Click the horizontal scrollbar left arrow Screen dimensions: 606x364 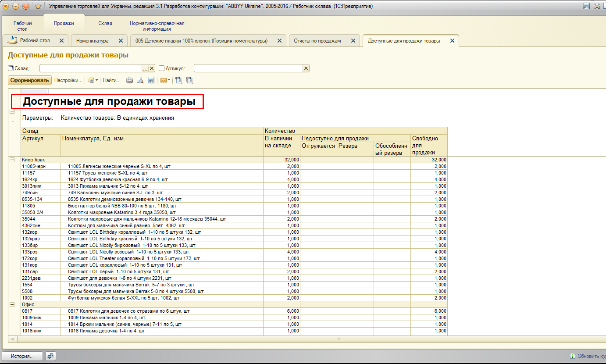point(12,339)
